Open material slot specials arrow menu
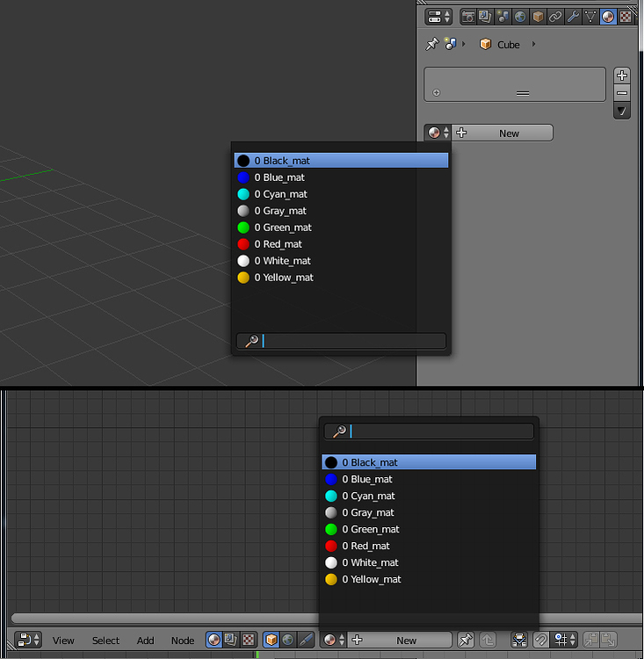Image resolution: width=644 pixels, height=659 pixels. (x=622, y=112)
